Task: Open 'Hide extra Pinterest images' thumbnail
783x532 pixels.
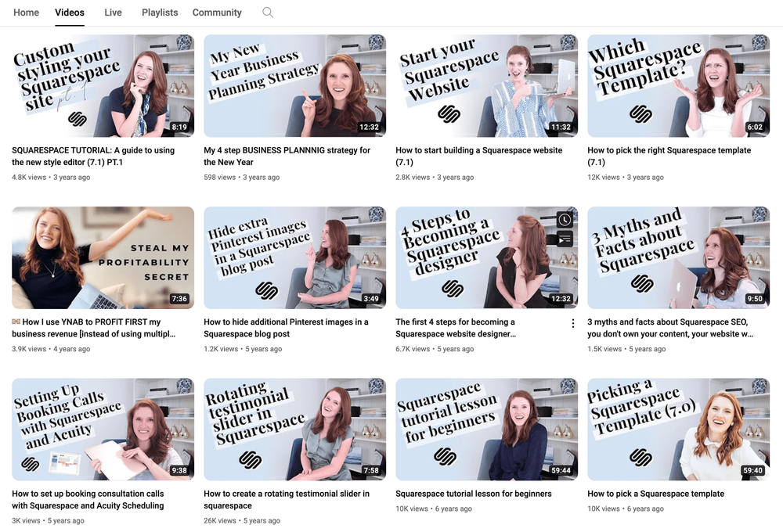Action: click(x=294, y=257)
